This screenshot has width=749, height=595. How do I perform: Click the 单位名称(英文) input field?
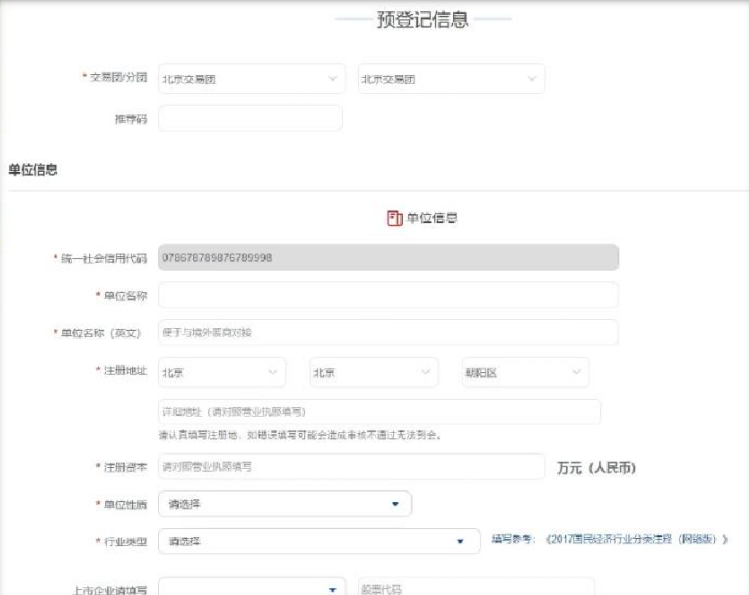pyautogui.click(x=388, y=332)
